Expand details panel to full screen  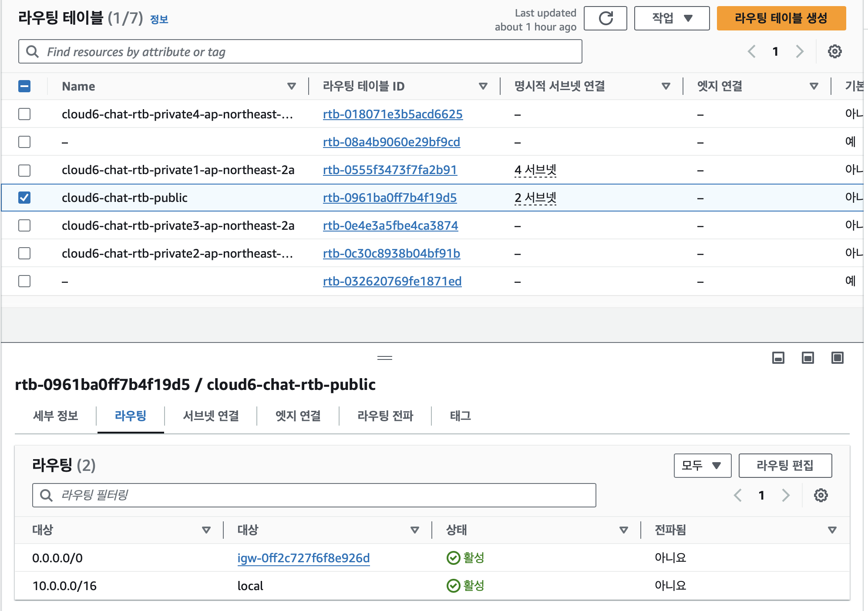coord(837,358)
